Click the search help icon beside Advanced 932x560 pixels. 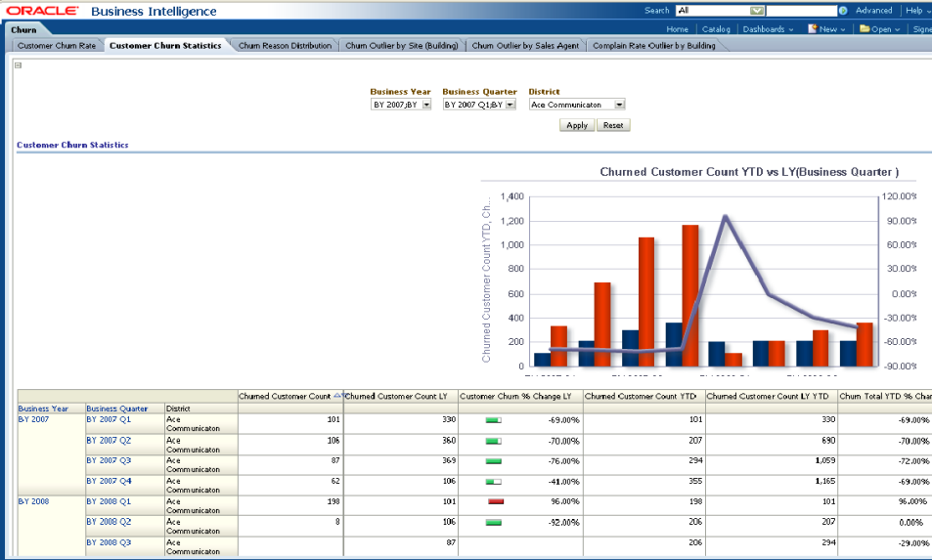point(843,11)
